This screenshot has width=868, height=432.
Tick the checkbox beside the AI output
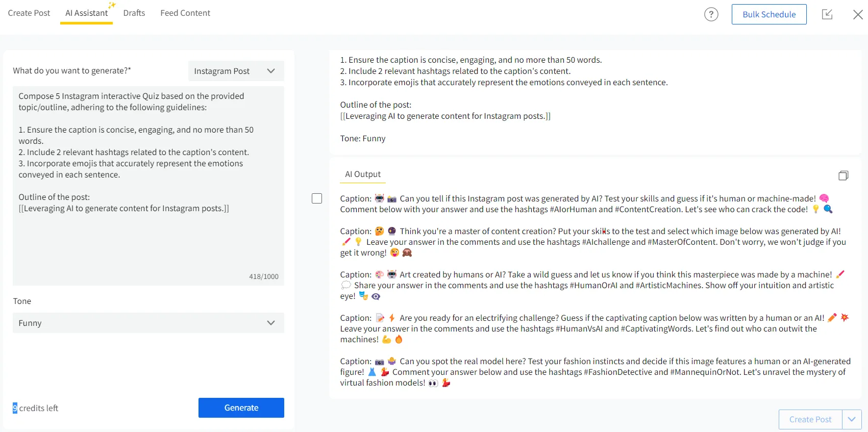click(x=317, y=198)
